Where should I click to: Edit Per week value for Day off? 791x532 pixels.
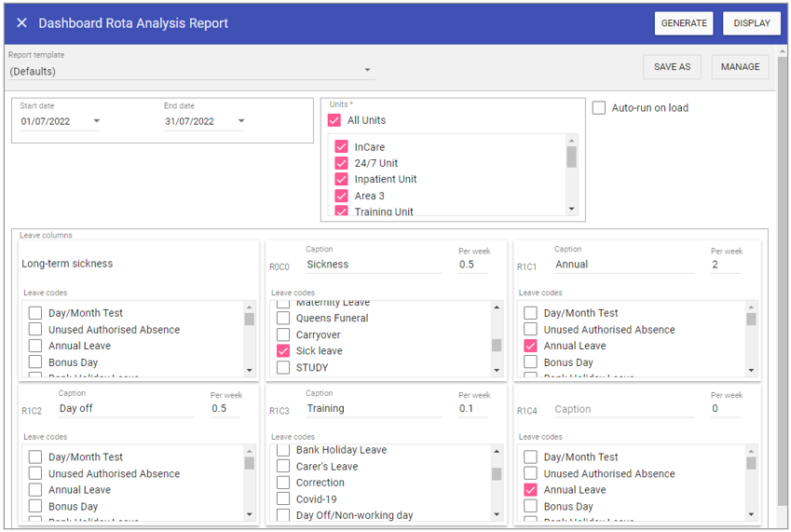(x=225, y=408)
